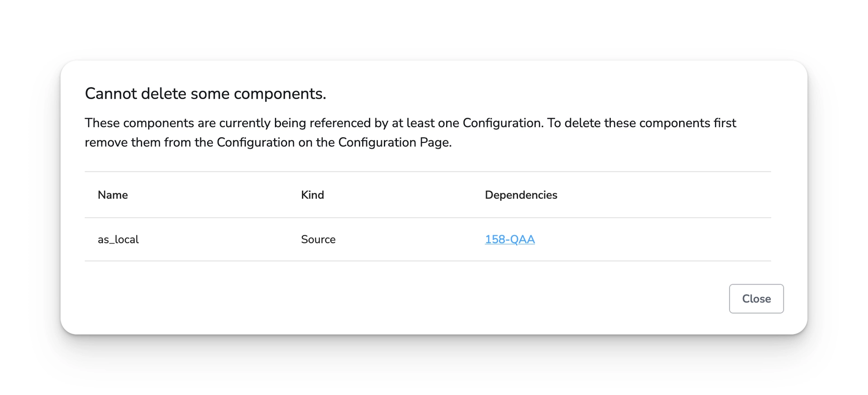Screen dimensions: 868x395
Task: Select the Kind column header
Action: tap(312, 195)
